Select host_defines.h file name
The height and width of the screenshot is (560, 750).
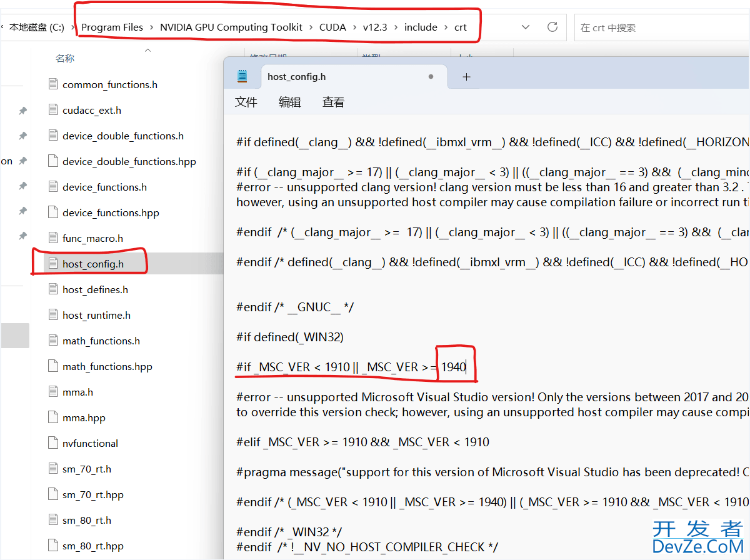click(95, 289)
